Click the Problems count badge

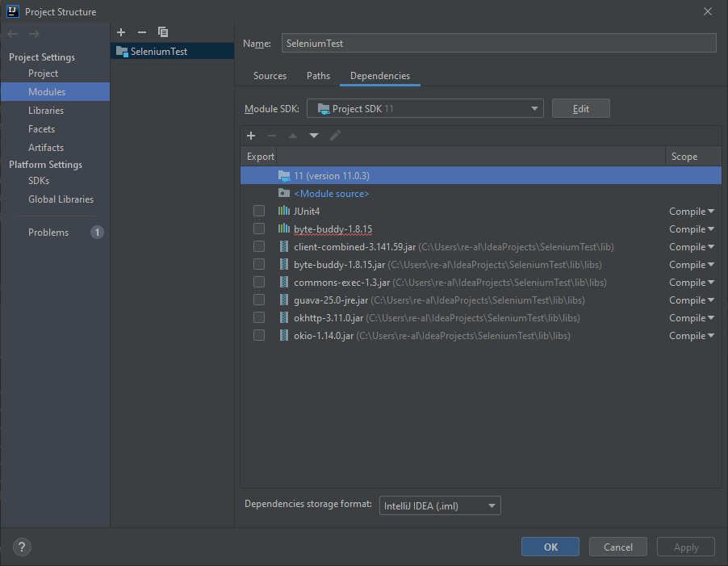point(97,233)
